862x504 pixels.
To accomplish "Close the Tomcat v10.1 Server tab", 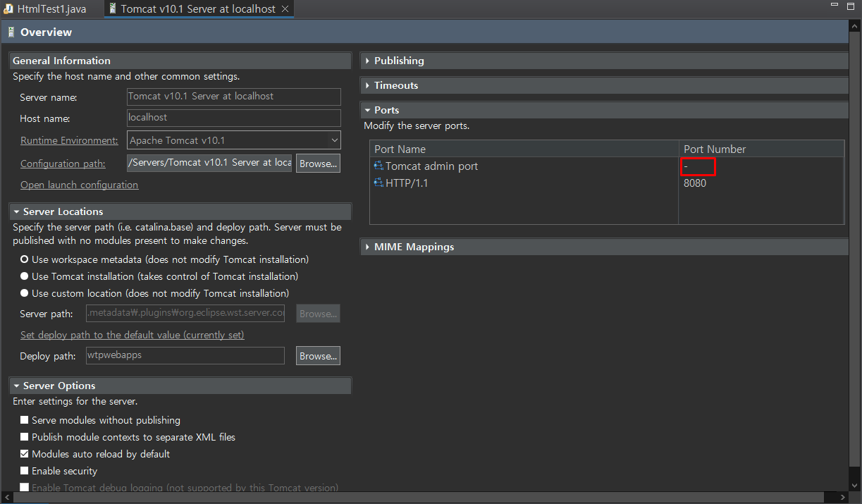I will coord(284,9).
